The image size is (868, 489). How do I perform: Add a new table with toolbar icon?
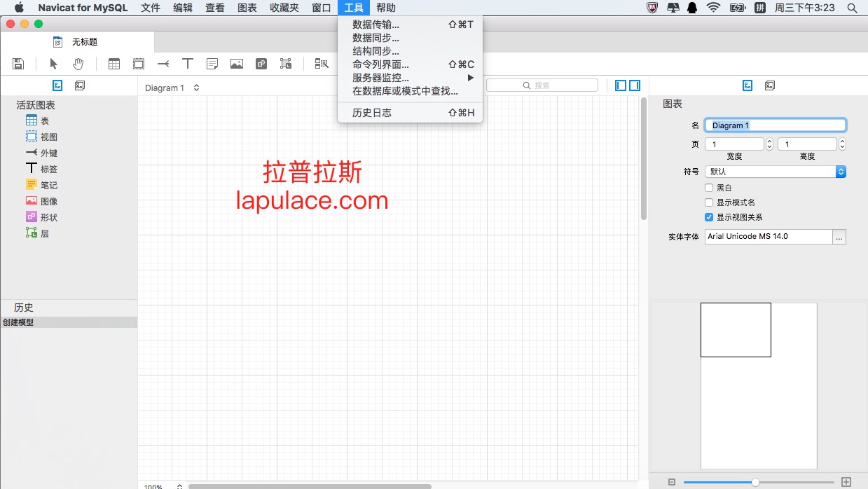tap(114, 64)
